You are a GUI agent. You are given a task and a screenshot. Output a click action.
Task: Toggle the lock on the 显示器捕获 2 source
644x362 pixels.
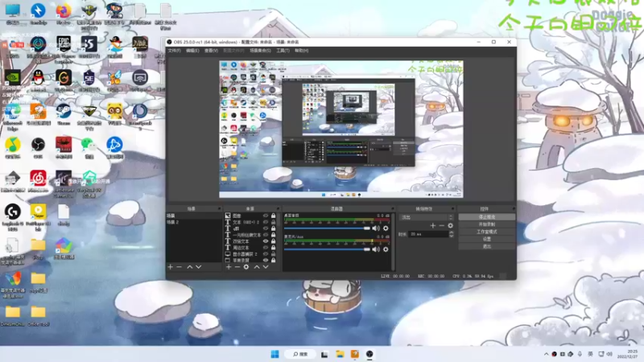(x=273, y=254)
